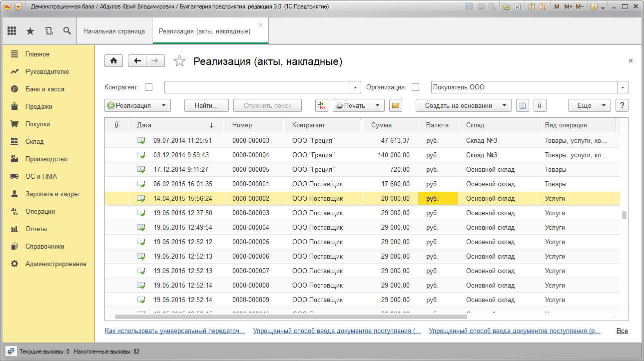Enable the Организация filter checkbox
This screenshot has height=361, width=644.
coord(415,87)
